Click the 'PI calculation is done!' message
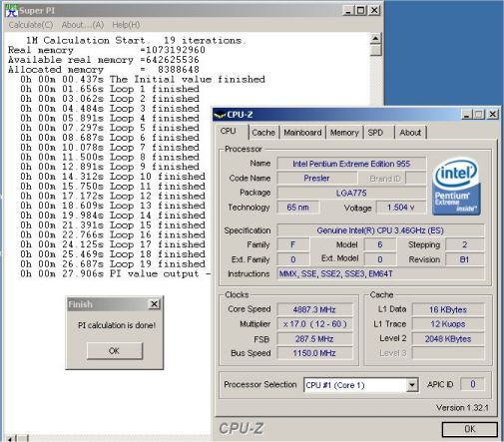 pos(117,325)
